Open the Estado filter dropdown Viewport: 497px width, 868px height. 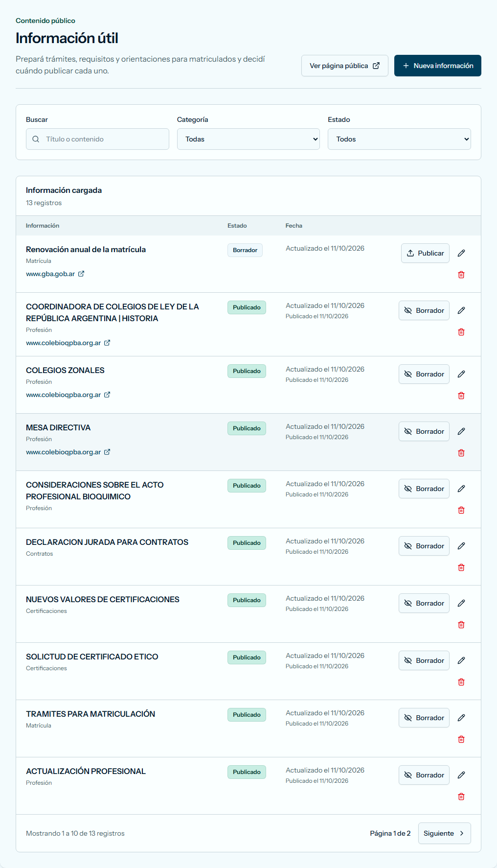click(399, 139)
